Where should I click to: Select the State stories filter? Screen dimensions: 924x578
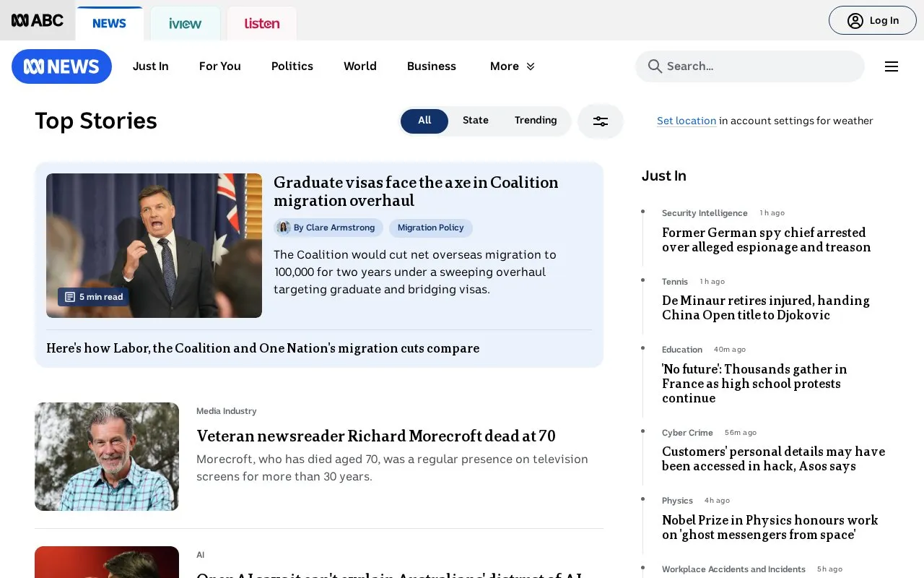476,121
